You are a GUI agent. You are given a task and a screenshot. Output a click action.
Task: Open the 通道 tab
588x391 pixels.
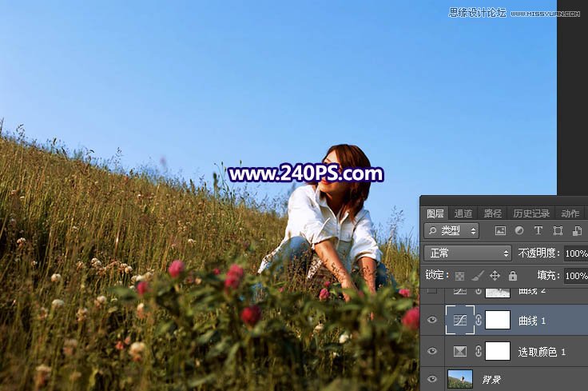point(463,213)
